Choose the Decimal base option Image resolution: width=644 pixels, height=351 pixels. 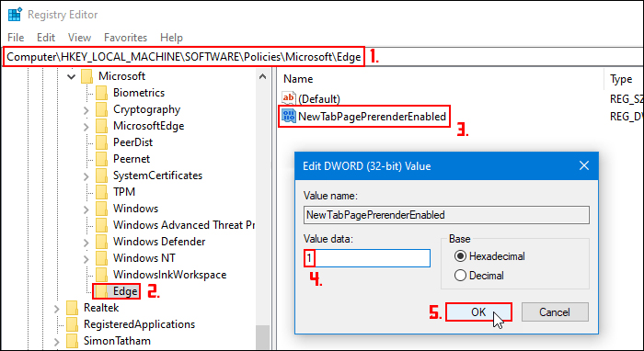pos(479,276)
